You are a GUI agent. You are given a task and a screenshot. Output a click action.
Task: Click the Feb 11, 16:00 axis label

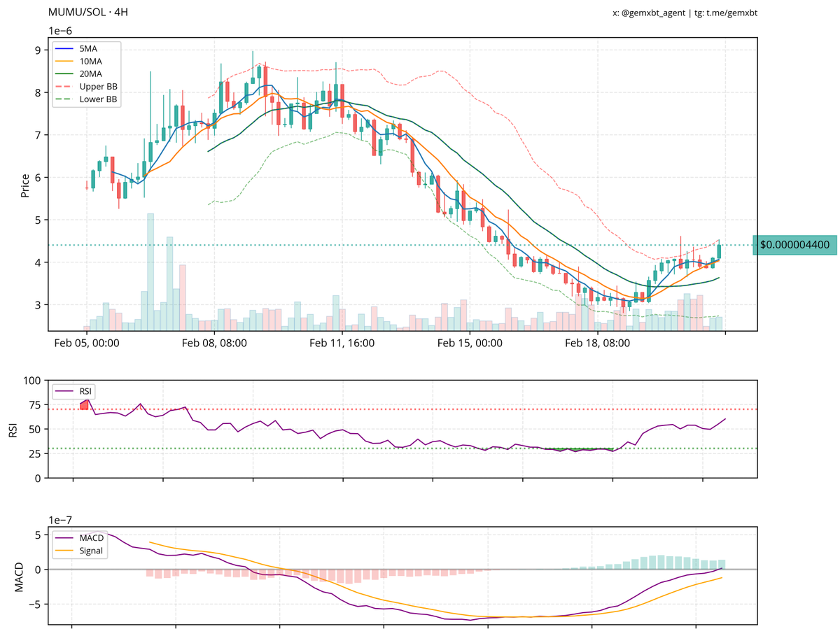pyautogui.click(x=342, y=344)
